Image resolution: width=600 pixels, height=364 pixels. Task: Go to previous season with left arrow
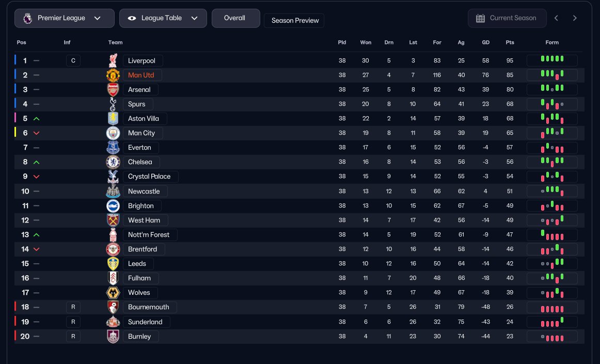point(557,18)
